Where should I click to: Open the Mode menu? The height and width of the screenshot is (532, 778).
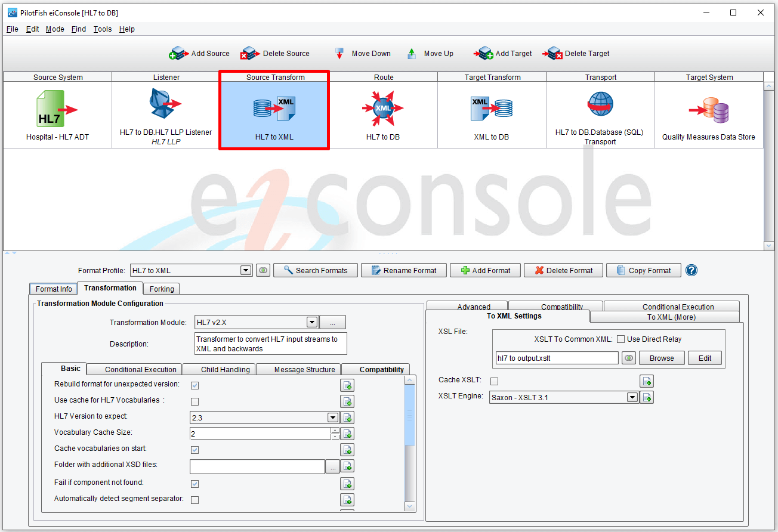[55, 29]
